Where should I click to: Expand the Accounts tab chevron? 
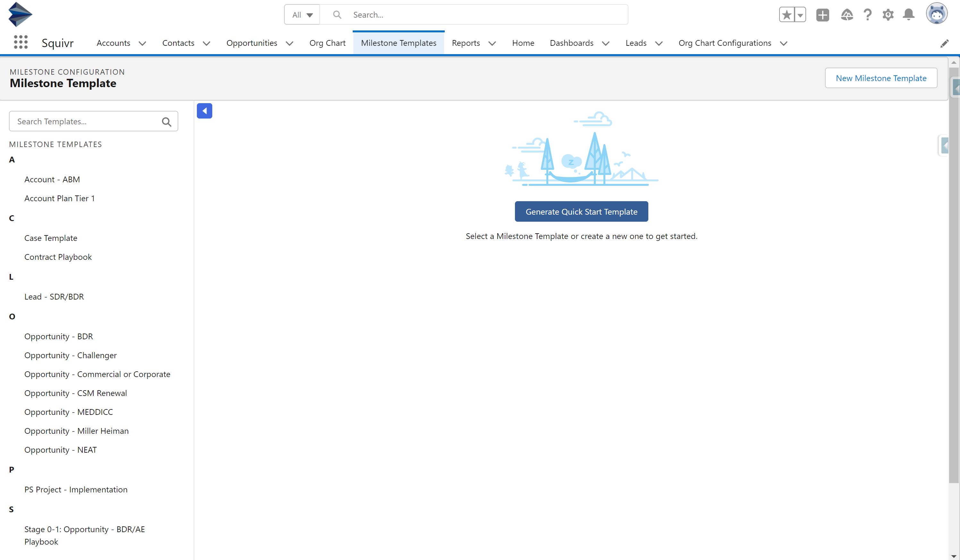[142, 43]
